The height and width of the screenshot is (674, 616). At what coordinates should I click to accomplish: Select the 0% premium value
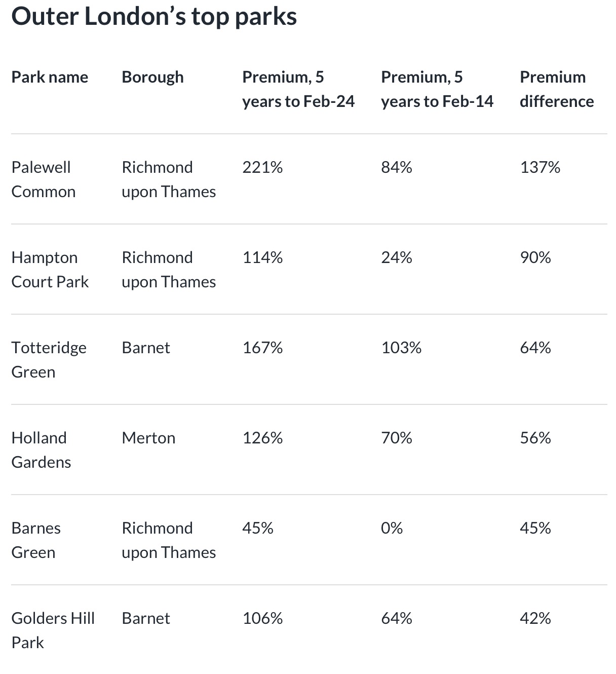point(392,528)
